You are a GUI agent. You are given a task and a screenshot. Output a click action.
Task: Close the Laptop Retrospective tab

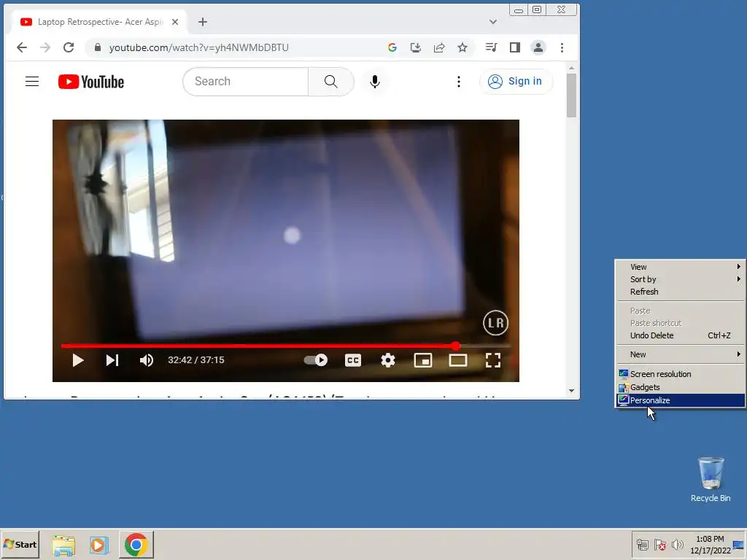175,22
